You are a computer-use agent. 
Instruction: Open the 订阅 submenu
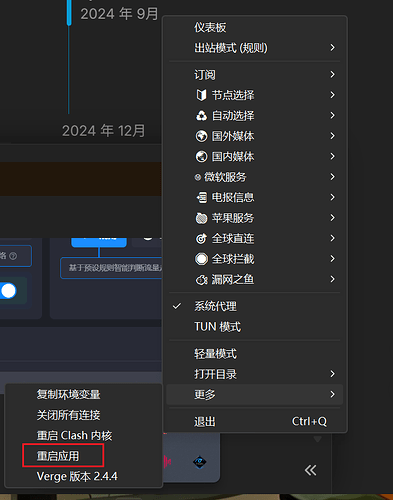(255, 75)
